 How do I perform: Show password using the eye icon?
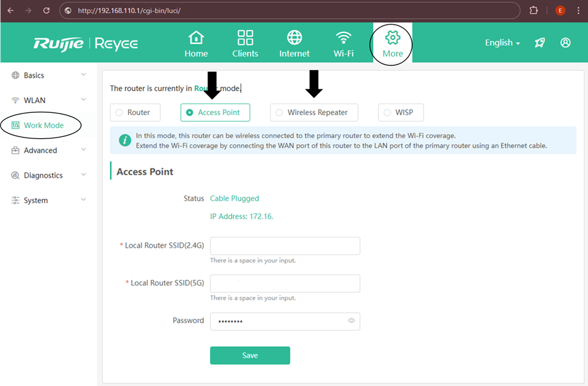(352, 321)
